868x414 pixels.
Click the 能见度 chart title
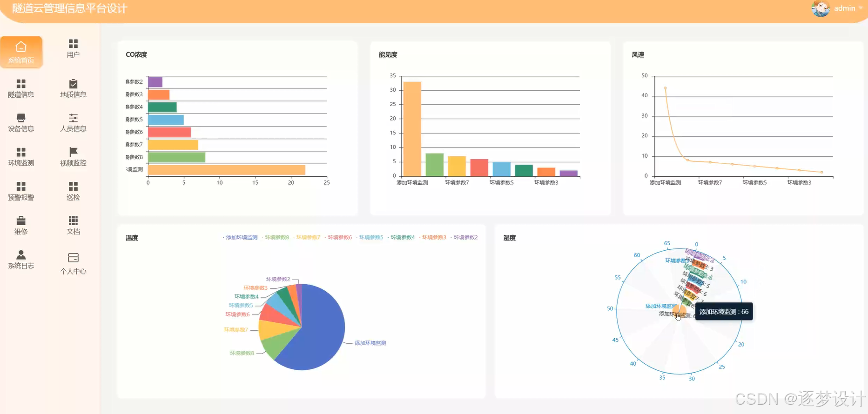388,54
